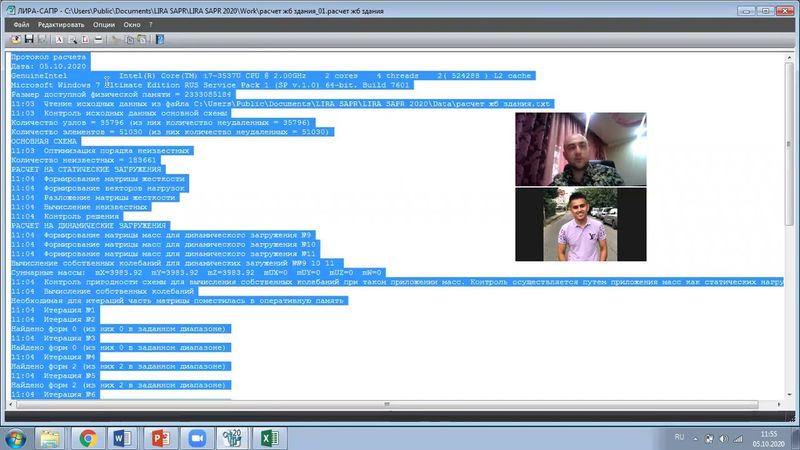Click the red letter A toolbar icon
Screen dimensions: 800x450
point(58,38)
